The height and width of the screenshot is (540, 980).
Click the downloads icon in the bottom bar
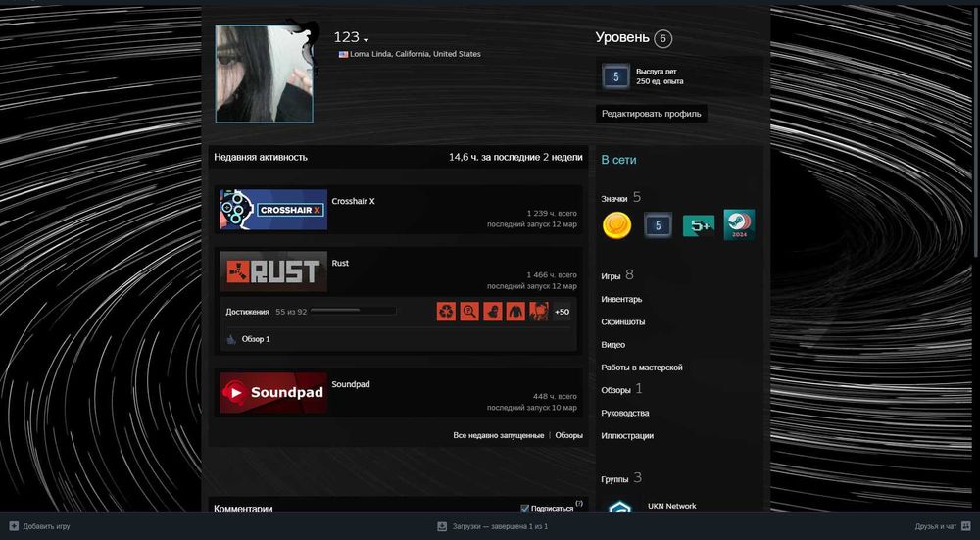pos(442,526)
